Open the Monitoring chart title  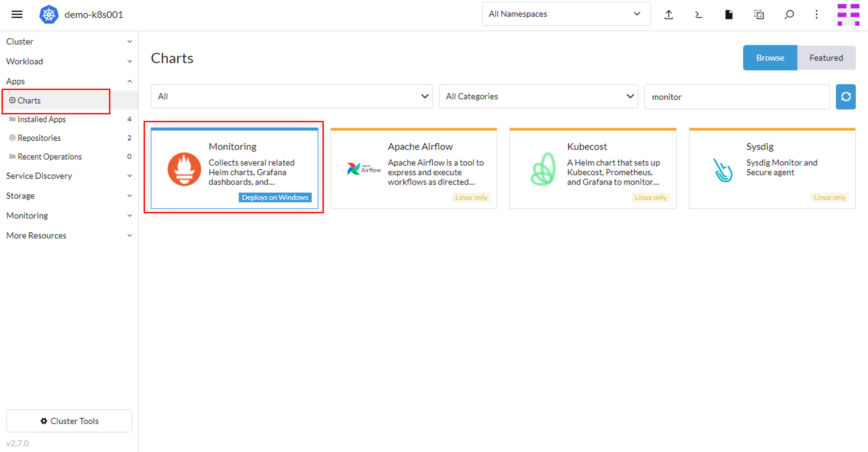pyautogui.click(x=233, y=147)
